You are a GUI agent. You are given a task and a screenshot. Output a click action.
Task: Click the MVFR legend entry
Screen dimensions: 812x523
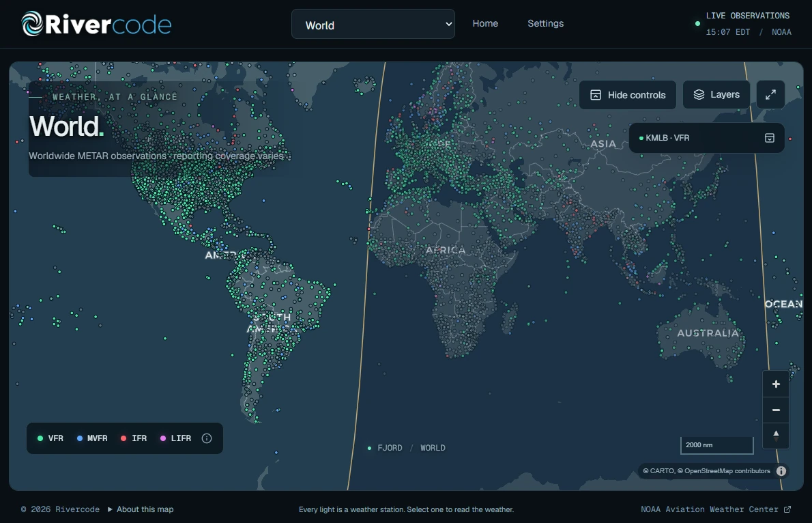[92, 438]
